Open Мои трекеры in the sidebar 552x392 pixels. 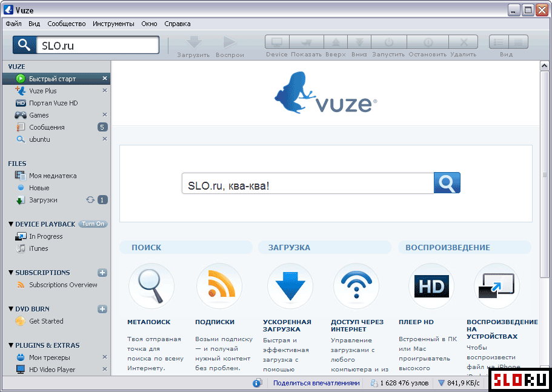pos(56,357)
